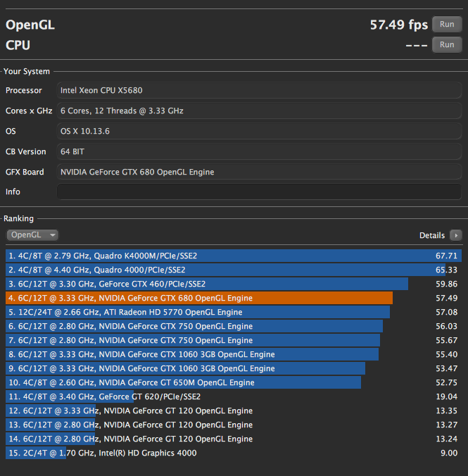Click the 19.04 score value

coord(446,396)
